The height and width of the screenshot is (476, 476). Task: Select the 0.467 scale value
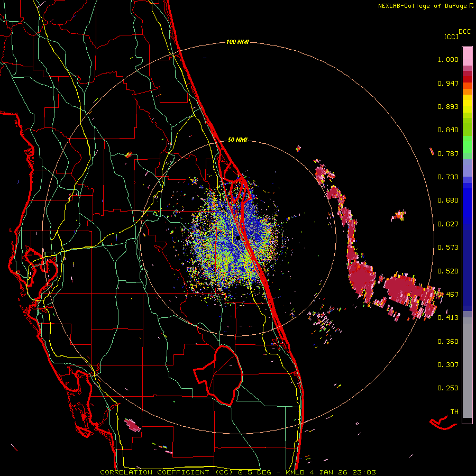(x=448, y=295)
